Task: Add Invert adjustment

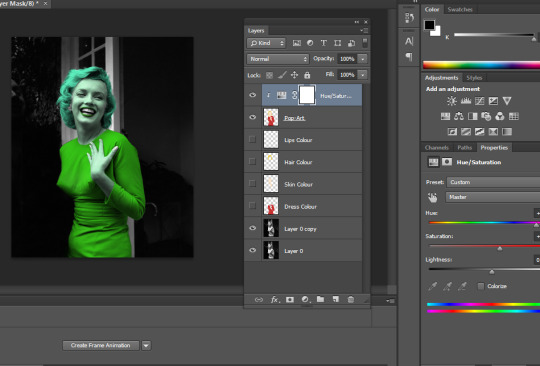Action: coord(452,132)
